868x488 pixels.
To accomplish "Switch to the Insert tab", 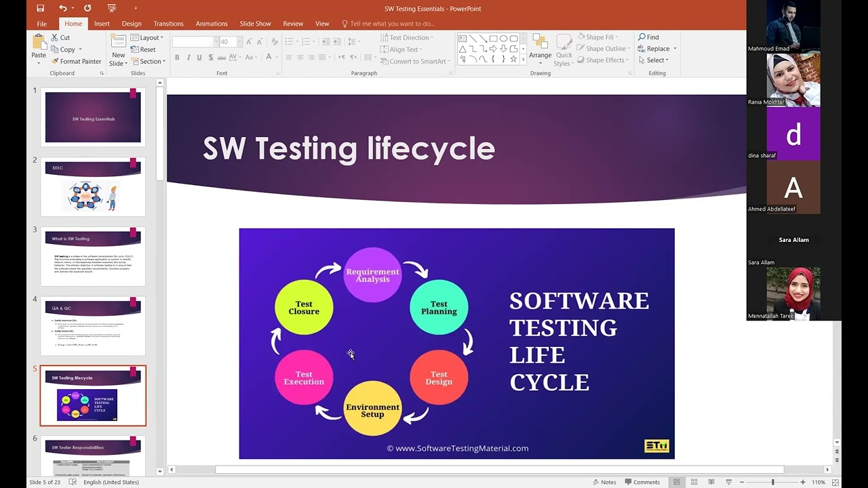I will [x=102, y=24].
